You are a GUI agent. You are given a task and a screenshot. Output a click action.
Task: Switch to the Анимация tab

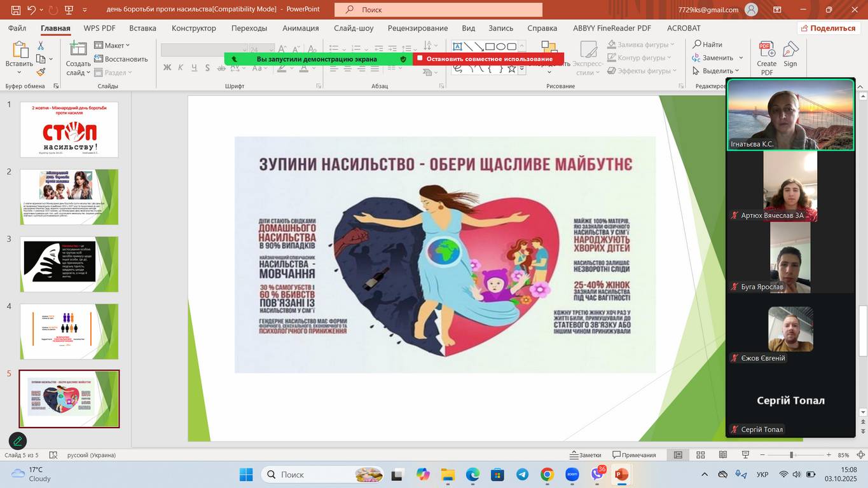[301, 28]
